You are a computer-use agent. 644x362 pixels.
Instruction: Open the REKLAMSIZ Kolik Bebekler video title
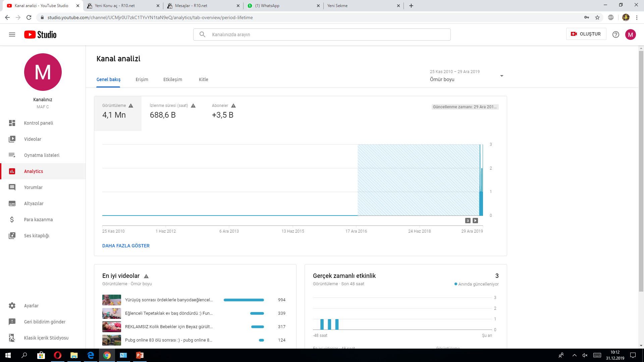pyautogui.click(x=169, y=327)
